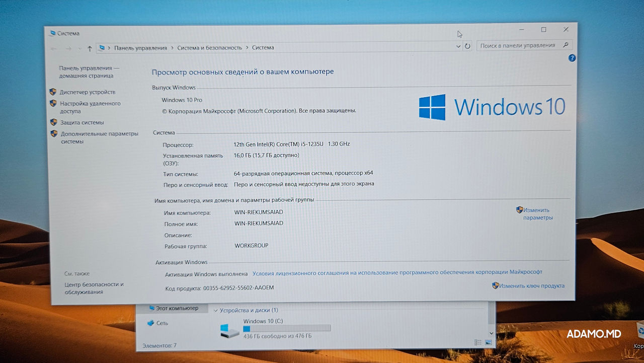Click the search magnifier icon

(566, 45)
